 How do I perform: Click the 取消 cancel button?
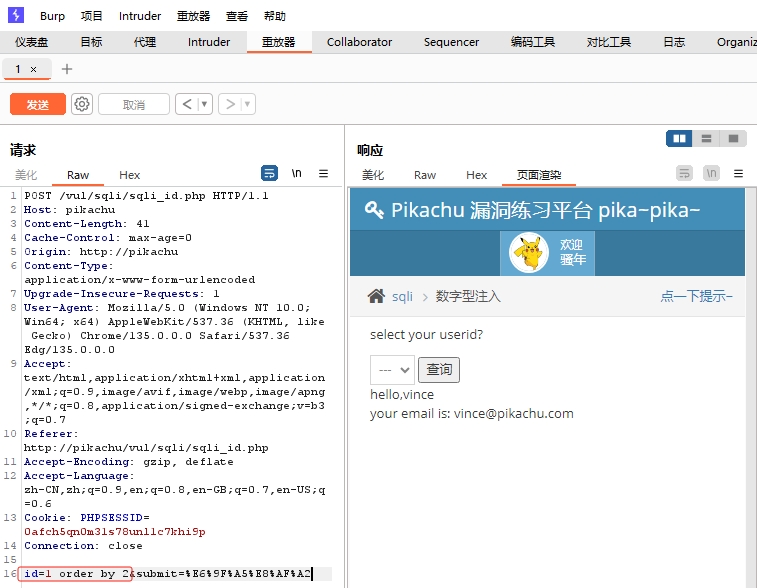pos(134,104)
